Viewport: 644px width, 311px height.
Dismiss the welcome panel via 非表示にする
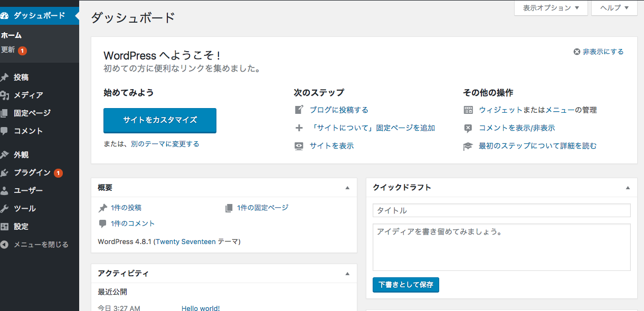pyautogui.click(x=599, y=52)
